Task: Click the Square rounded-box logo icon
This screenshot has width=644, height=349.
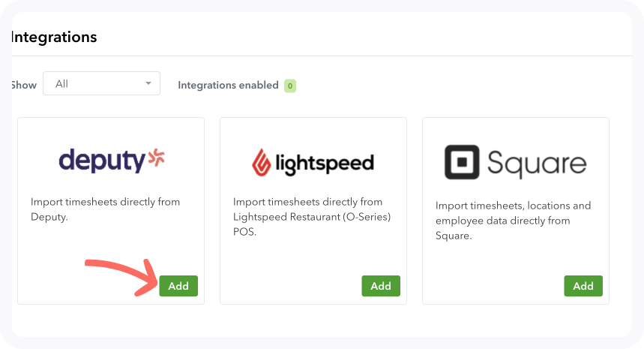Action: pos(462,162)
